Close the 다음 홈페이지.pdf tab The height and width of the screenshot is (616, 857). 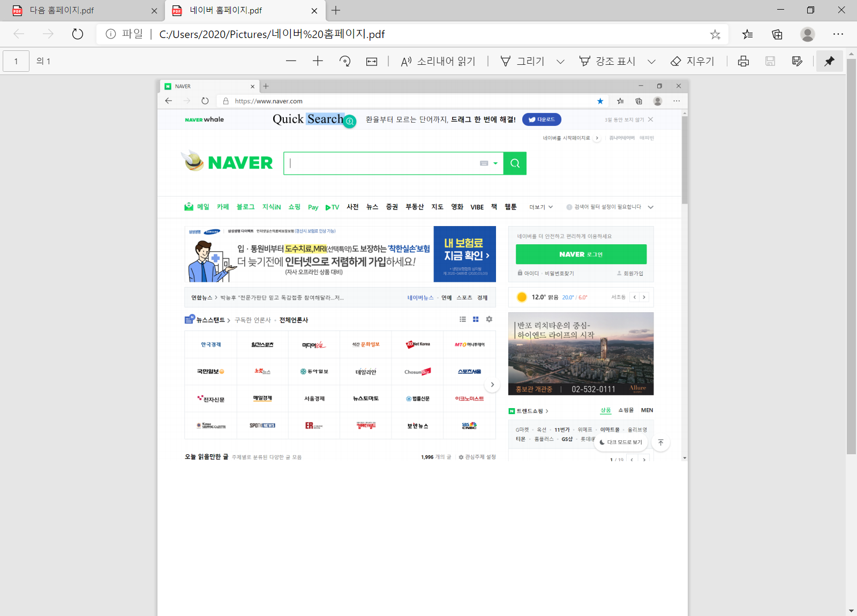[154, 11]
